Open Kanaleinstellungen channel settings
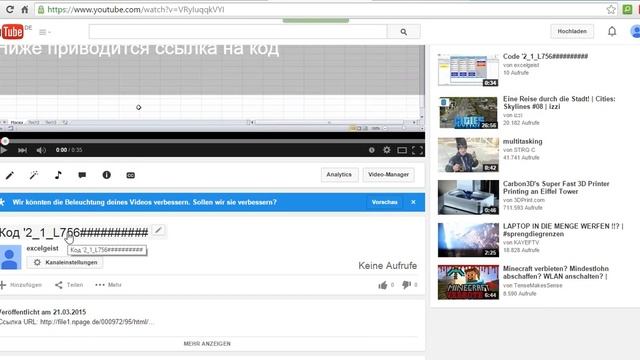Screen dimensions: 640x360 click(65, 262)
